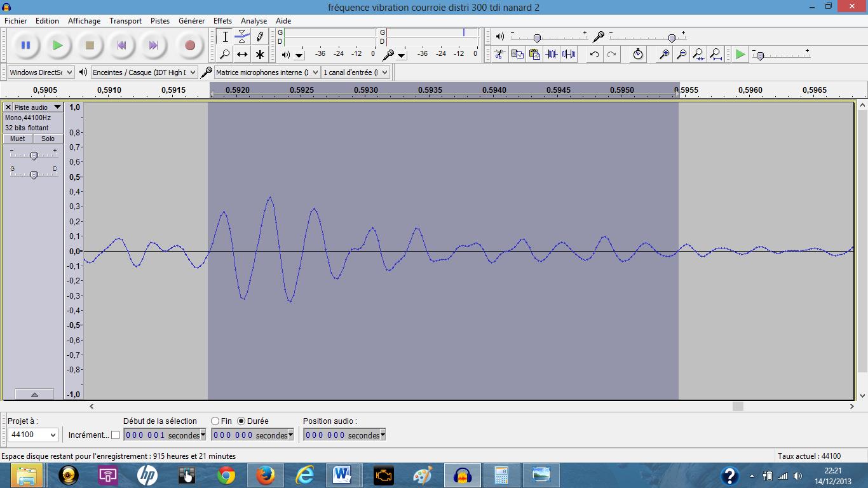Zoom in with the magnifier plus icon
This screenshot has width=868, height=488.
664,54
